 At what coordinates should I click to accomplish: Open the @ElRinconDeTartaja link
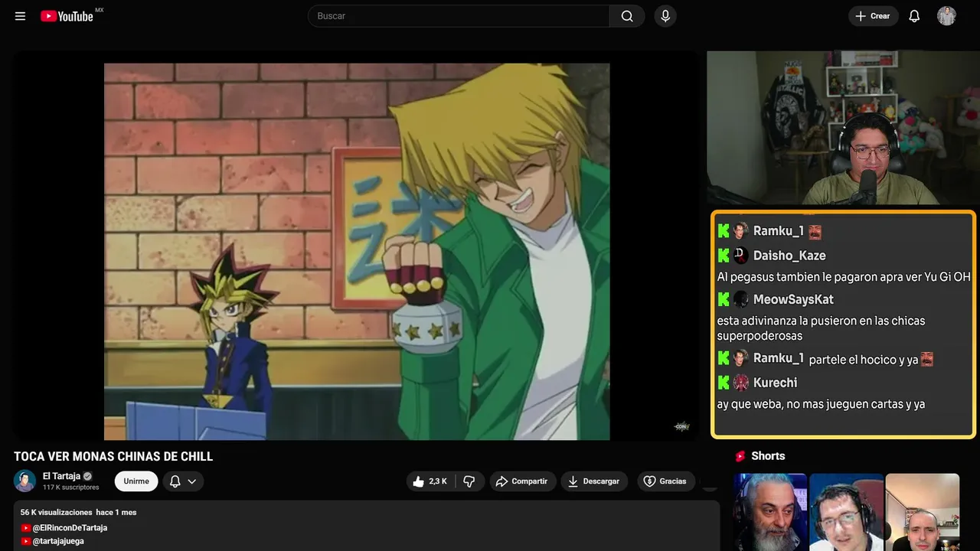69,528
